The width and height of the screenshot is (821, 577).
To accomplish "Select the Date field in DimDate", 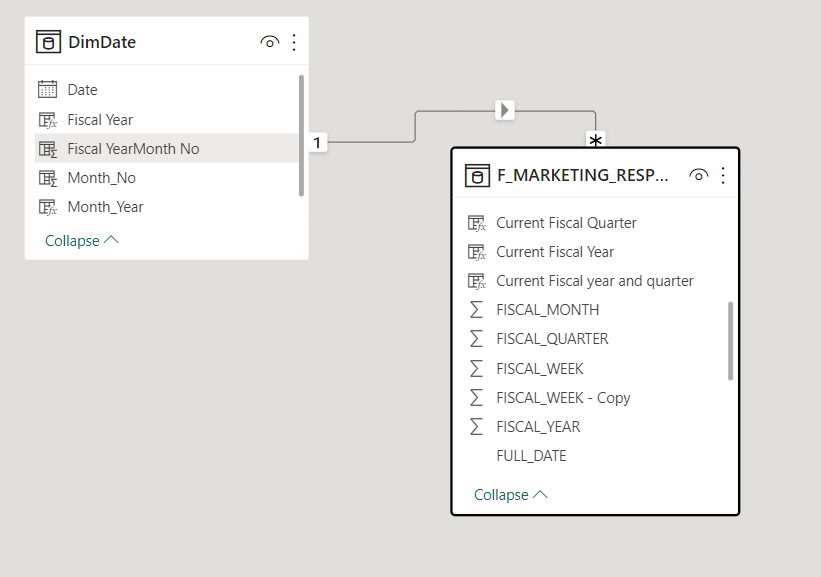I will [x=167, y=90].
